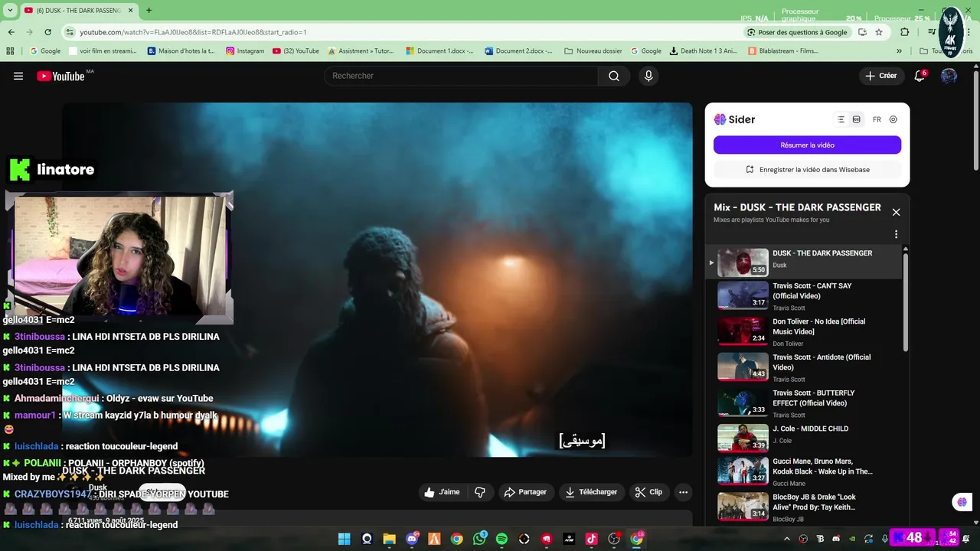The image size is (980, 551).
Task: Click Résumer la vidéo in Sider
Action: click(x=807, y=145)
